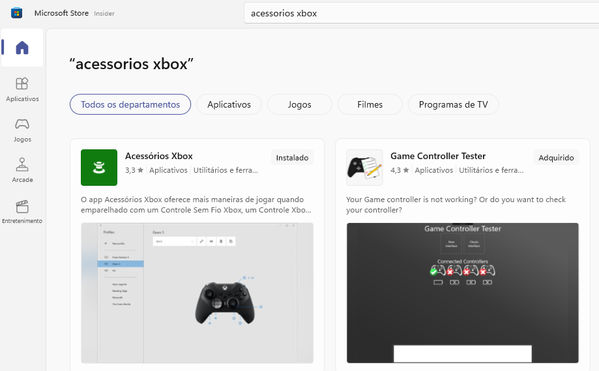Click the Microsoft Store logo icon
This screenshot has height=371, width=599.
tap(16, 13)
